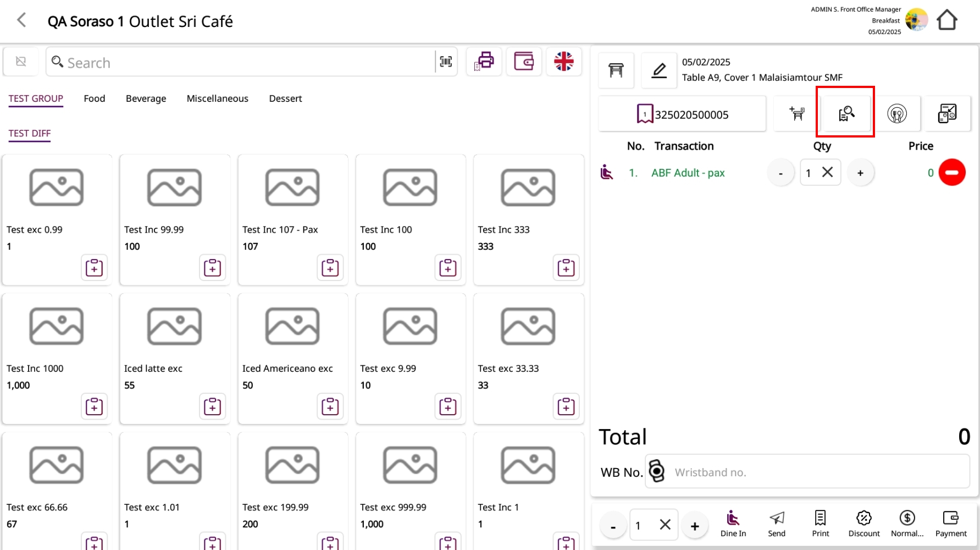
Task: Click the barcode scanner icon in search bar
Action: point(446,62)
